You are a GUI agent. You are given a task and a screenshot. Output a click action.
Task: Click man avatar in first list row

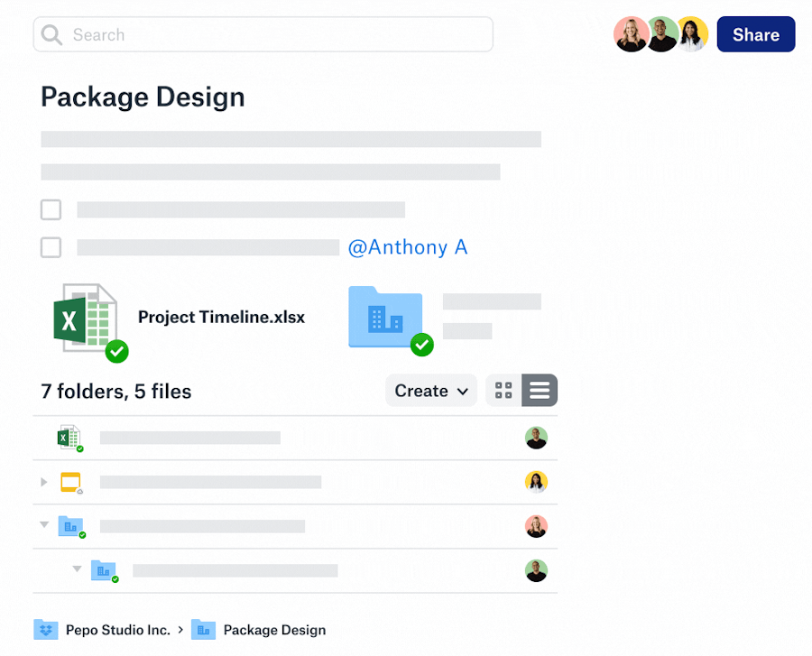(x=536, y=438)
